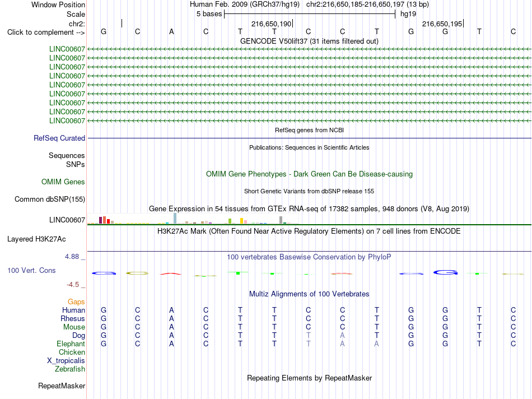The image size is (532, 399).
Task: Click the 'chr2:' base position label
Action: [77, 24]
